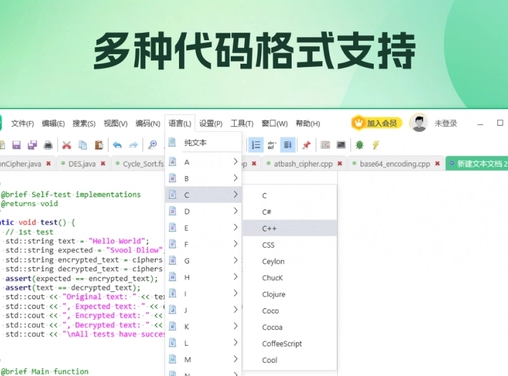
Task: Click the icon beside letter A entry
Action: [x=172, y=162]
